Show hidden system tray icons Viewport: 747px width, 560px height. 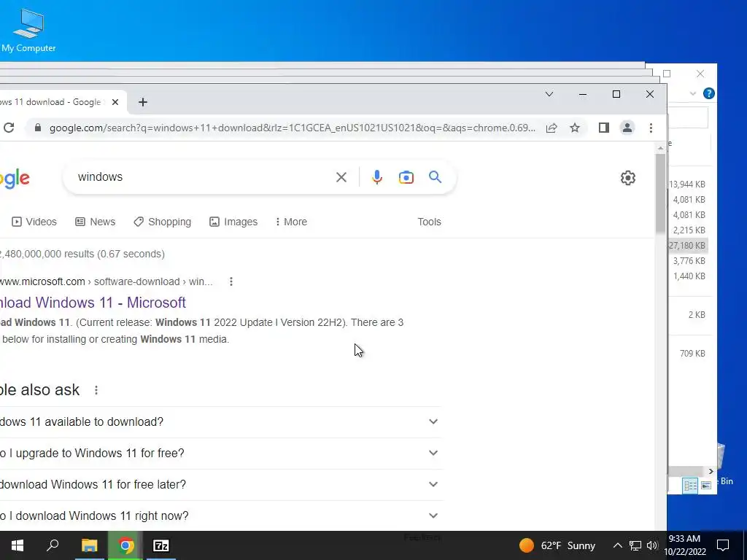pos(617,545)
